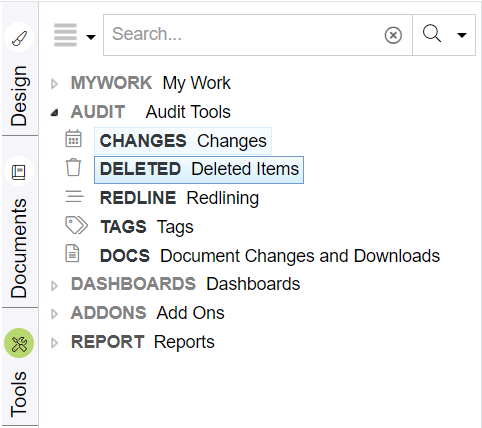Select REDLINE Redlining tree item

179,198
